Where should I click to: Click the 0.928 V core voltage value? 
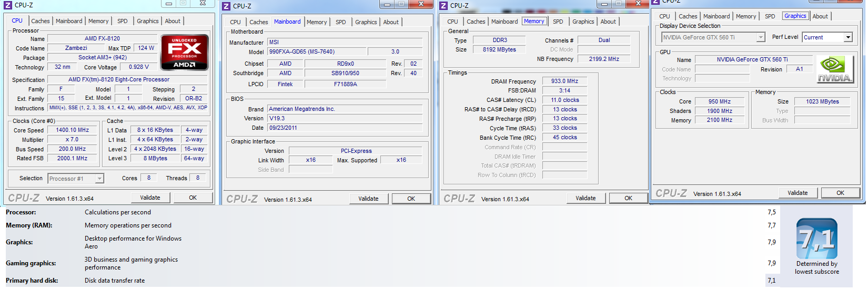139,67
